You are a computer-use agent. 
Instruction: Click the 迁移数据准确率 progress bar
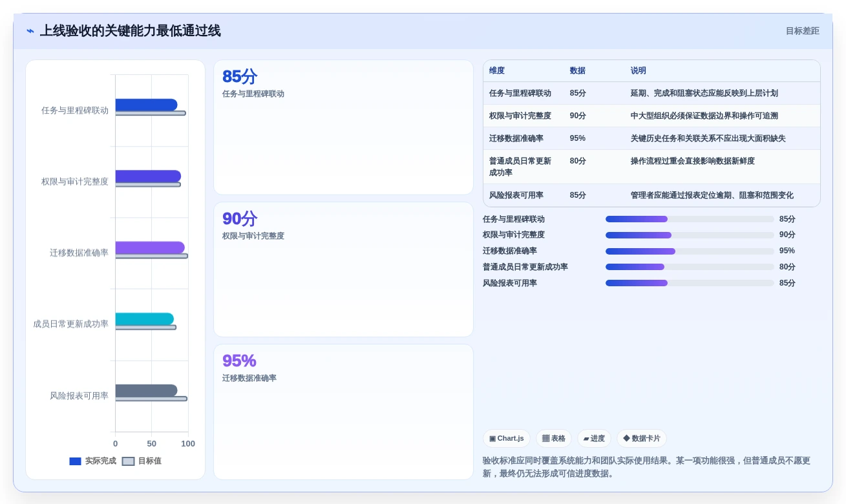click(690, 251)
